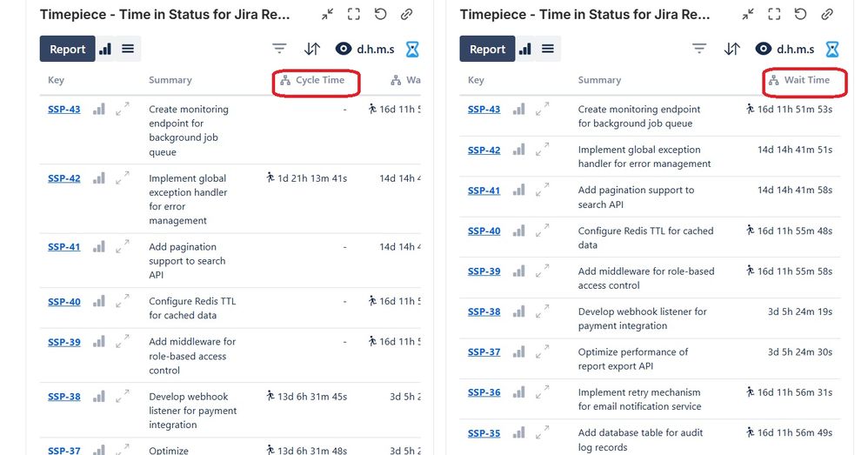Image resolution: width=868 pixels, height=455 pixels.
Task: Open filter options in right panel
Action: tap(699, 49)
